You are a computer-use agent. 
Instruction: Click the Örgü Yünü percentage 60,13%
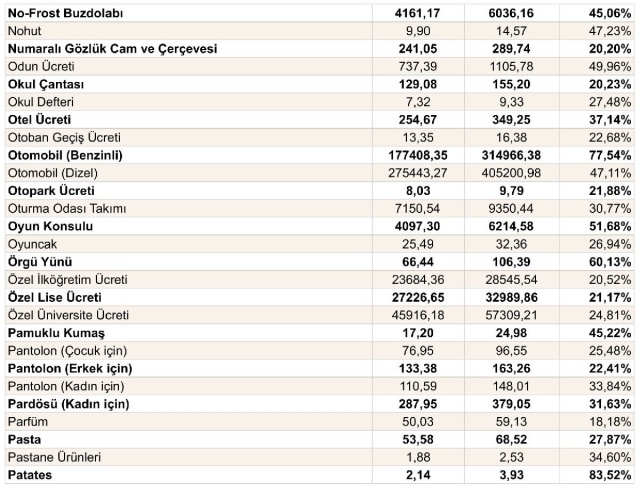610,262
